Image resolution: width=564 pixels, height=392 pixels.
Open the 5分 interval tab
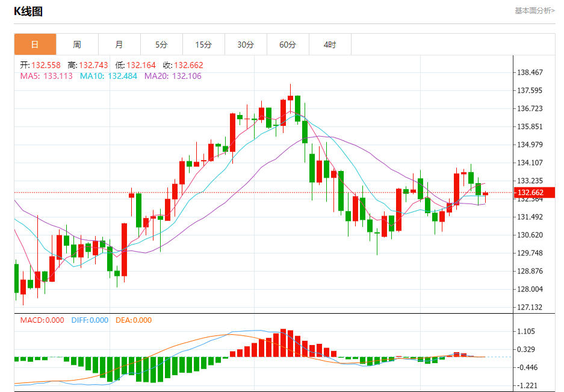click(x=161, y=45)
